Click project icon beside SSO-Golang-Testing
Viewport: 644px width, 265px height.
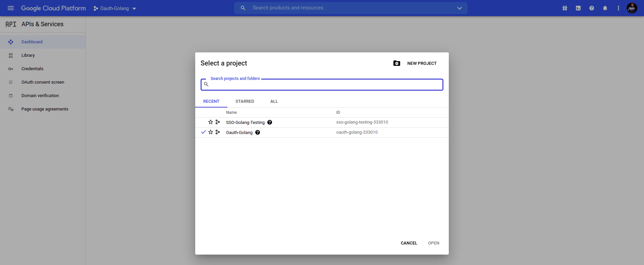(218, 122)
